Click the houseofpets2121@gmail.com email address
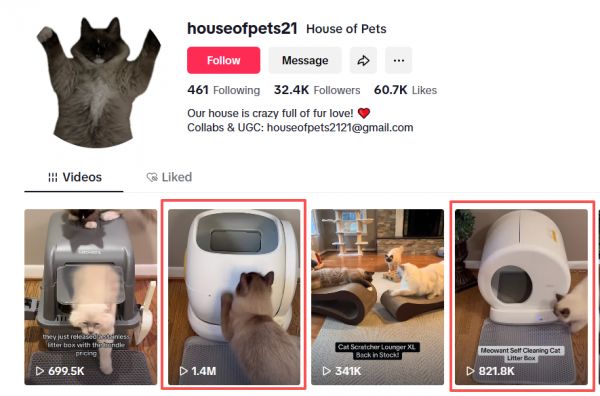This screenshot has height=396, width=600. tap(340, 128)
